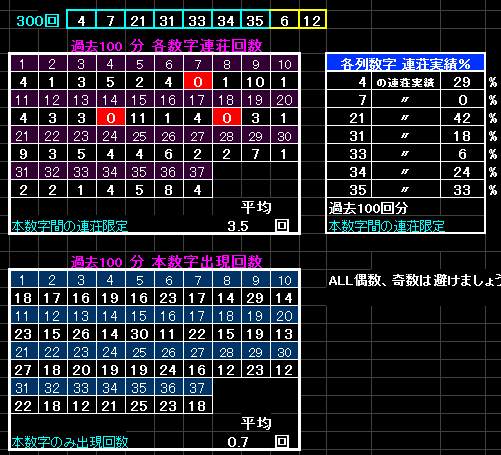Click appearance count 29 for number 9
This screenshot has width=501, height=455.
pyautogui.click(x=255, y=298)
